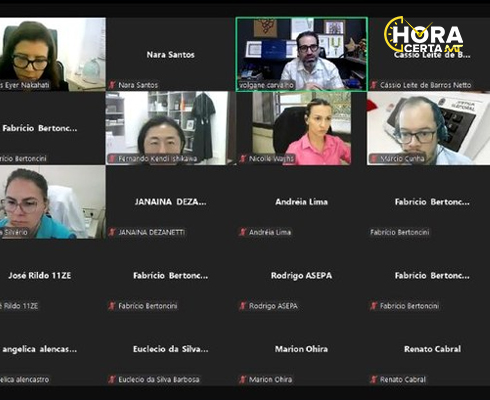Click muted mic of Fabrício Bertoncini above Euclecio

112,306
